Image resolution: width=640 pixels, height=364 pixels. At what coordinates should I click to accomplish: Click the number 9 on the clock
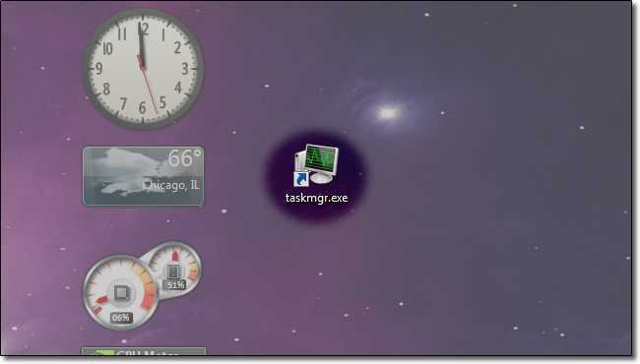[99, 69]
